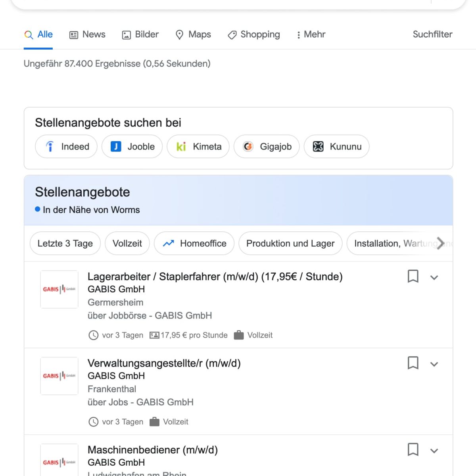
Task: Click the Jooble J logo icon
Action: click(x=116, y=146)
